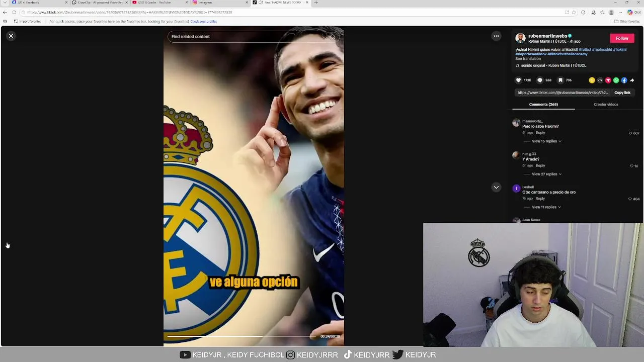Open Check your profiles link
The height and width of the screenshot is (362, 644).
click(203, 22)
